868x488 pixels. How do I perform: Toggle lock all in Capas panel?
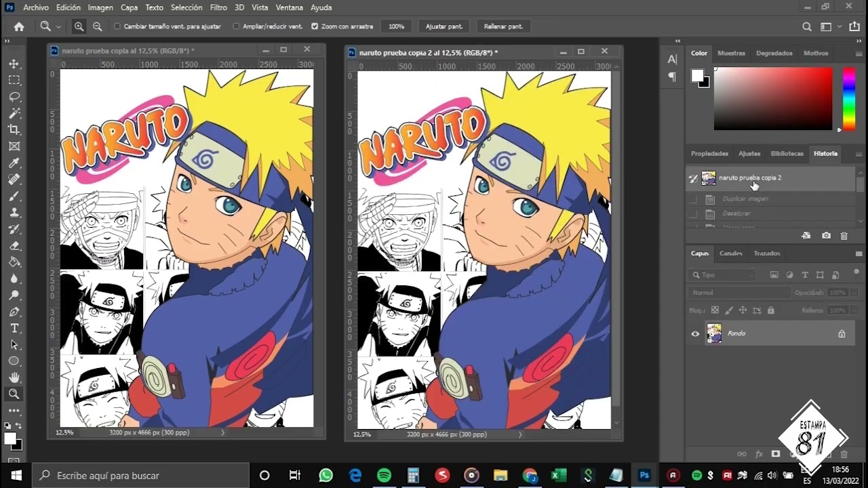771,310
